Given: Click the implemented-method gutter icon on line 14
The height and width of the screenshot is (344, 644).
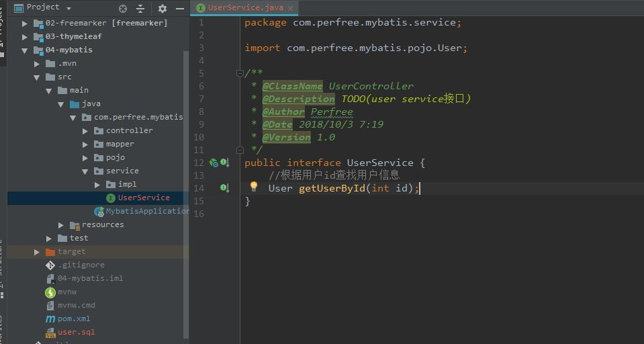Looking at the screenshot, I should (x=225, y=188).
